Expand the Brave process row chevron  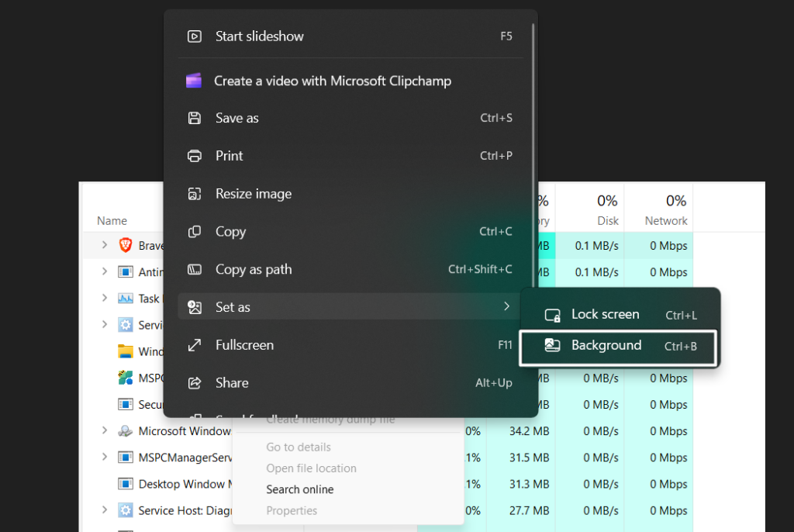pyautogui.click(x=104, y=246)
